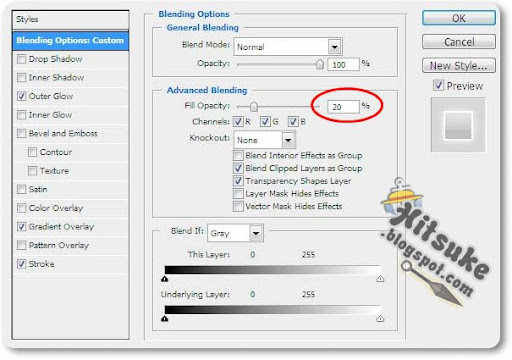Screen dimensions: 512x360
Task: Click Underlying Layer black point slider
Action: [165, 319]
